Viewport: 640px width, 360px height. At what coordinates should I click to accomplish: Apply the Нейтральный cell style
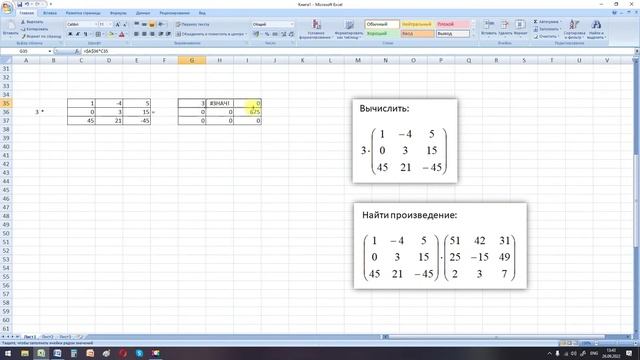point(417,24)
